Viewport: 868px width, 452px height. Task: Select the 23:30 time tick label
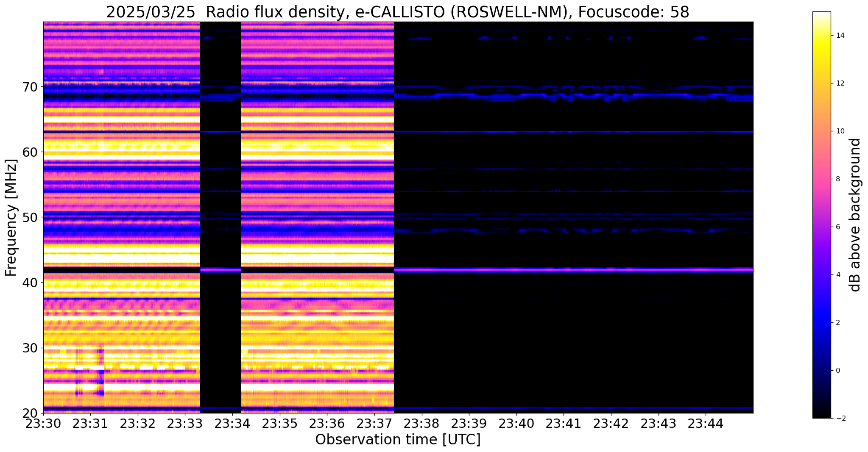click(x=43, y=423)
